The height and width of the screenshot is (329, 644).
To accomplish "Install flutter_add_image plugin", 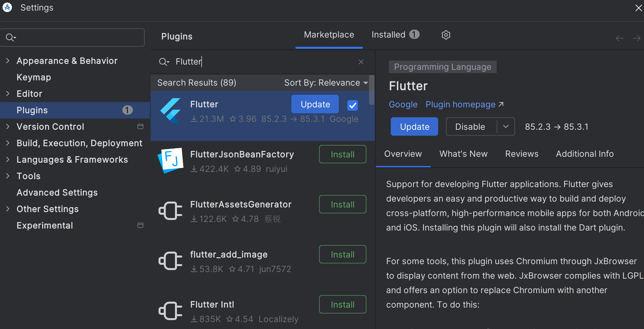I will [x=342, y=254].
